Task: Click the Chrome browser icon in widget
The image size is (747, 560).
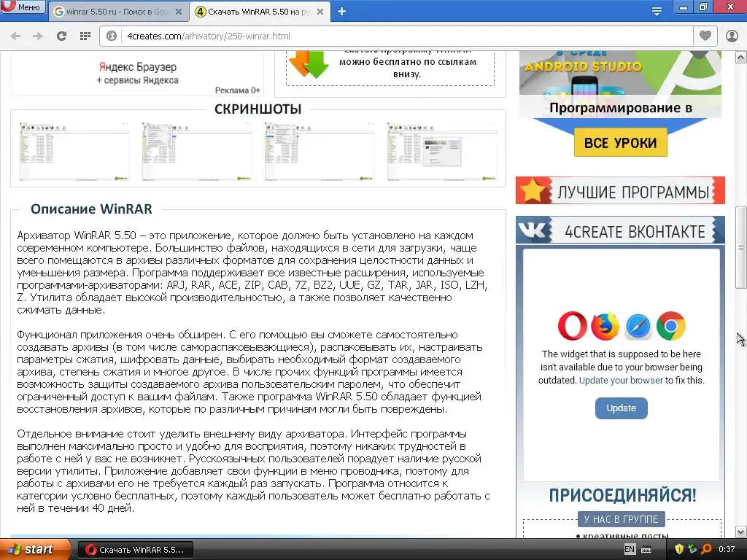Action: pos(671,326)
